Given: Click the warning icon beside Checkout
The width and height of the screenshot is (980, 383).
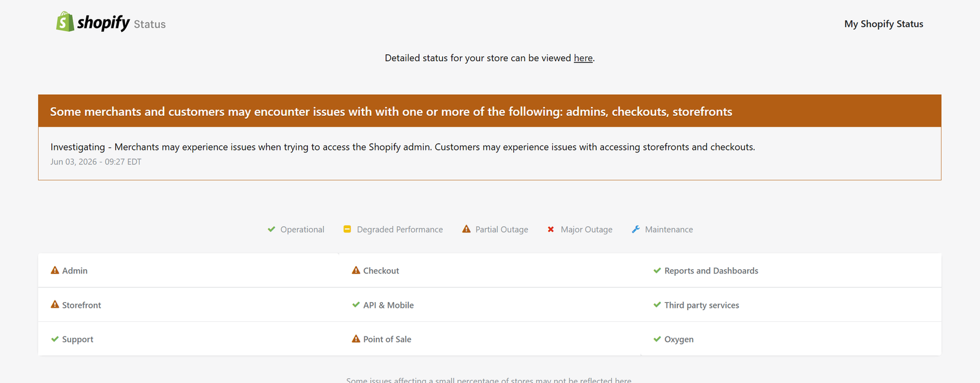Looking at the screenshot, I should point(356,270).
